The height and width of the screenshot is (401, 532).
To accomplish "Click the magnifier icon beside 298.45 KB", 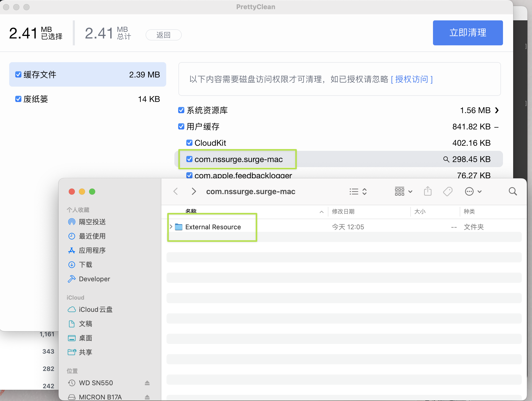I will coord(446,159).
